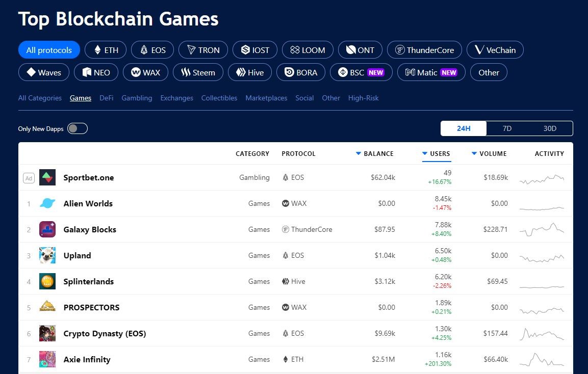Click the PROSPECTORS logo icon

(47, 307)
